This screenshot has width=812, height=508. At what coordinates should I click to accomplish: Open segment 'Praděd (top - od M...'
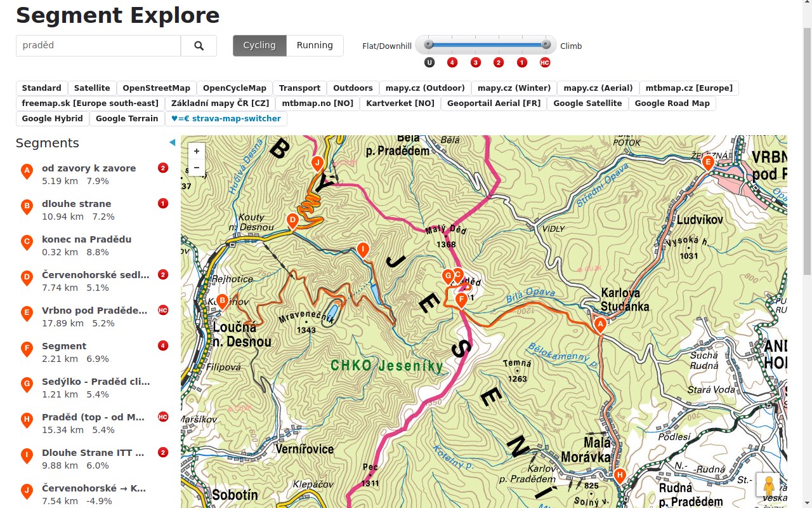[93, 417]
